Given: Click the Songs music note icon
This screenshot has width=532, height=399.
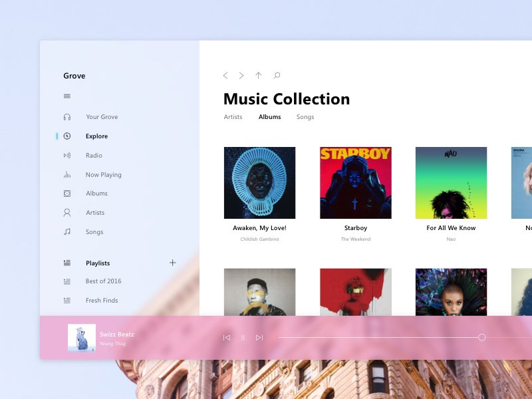Looking at the screenshot, I should pyautogui.click(x=67, y=231).
